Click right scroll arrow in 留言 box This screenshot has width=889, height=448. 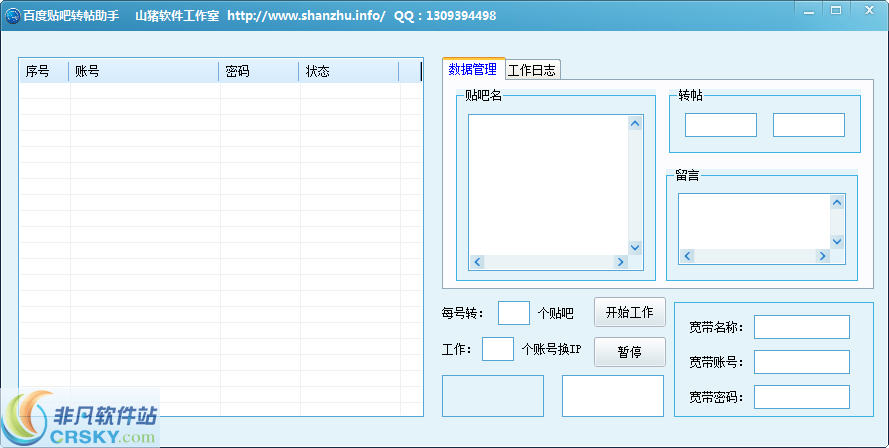(823, 256)
